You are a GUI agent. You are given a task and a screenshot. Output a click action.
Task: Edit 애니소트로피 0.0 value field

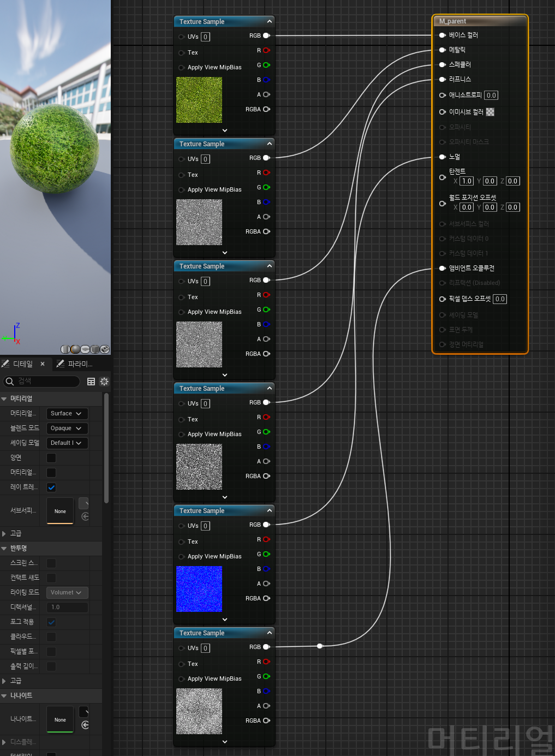pos(491,95)
